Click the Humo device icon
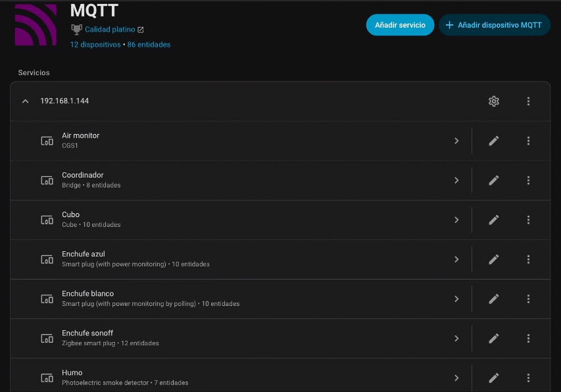Screen dimensions: 561x392 pyautogui.click(x=47, y=378)
